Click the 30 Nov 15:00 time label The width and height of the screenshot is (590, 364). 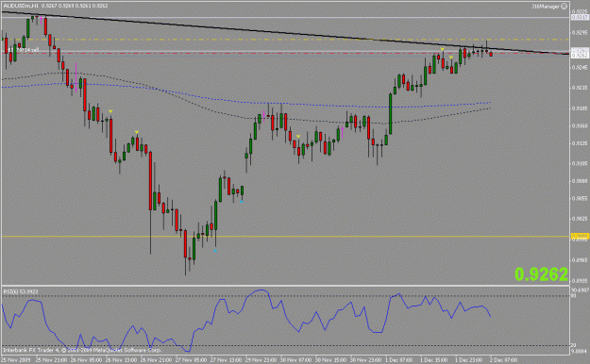pos(331,360)
